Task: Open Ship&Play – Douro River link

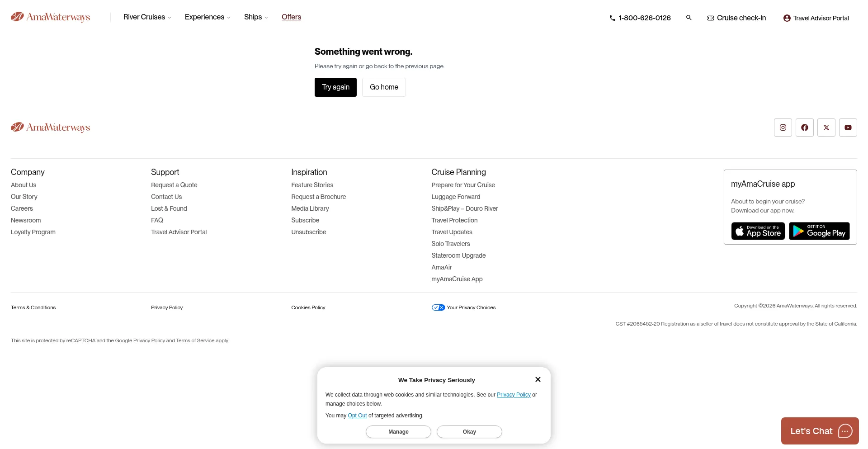Action: (x=465, y=208)
